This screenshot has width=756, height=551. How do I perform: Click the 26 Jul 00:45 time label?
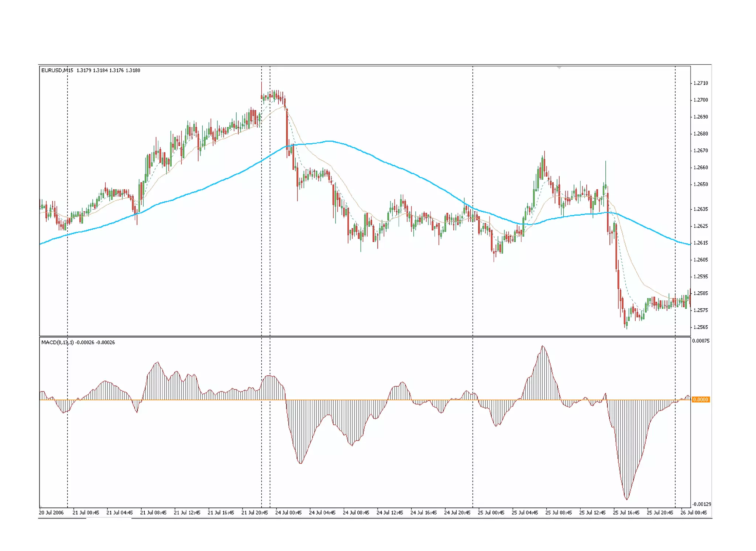[x=693, y=513]
